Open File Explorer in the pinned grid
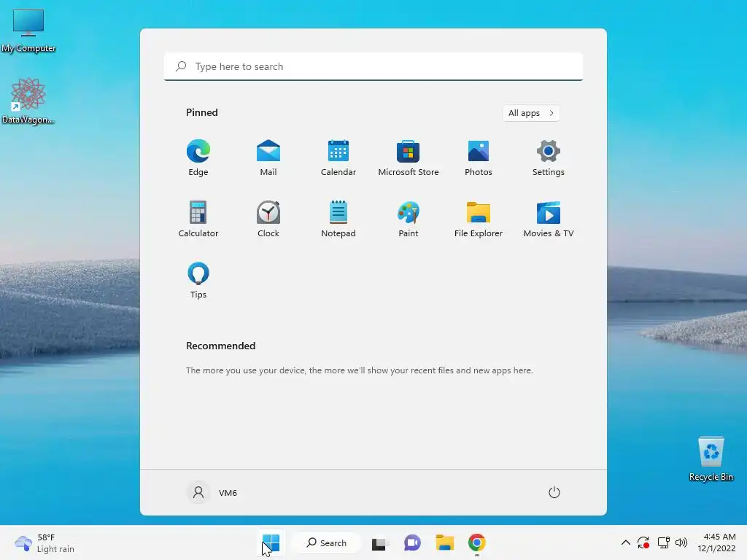Screen dimensions: 747x560 click(x=479, y=219)
